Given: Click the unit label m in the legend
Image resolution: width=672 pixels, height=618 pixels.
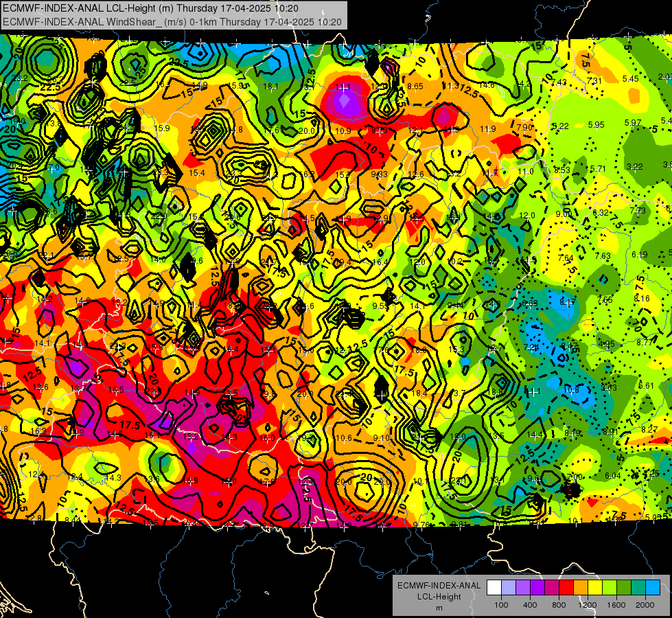Looking at the screenshot, I should 439,608.
